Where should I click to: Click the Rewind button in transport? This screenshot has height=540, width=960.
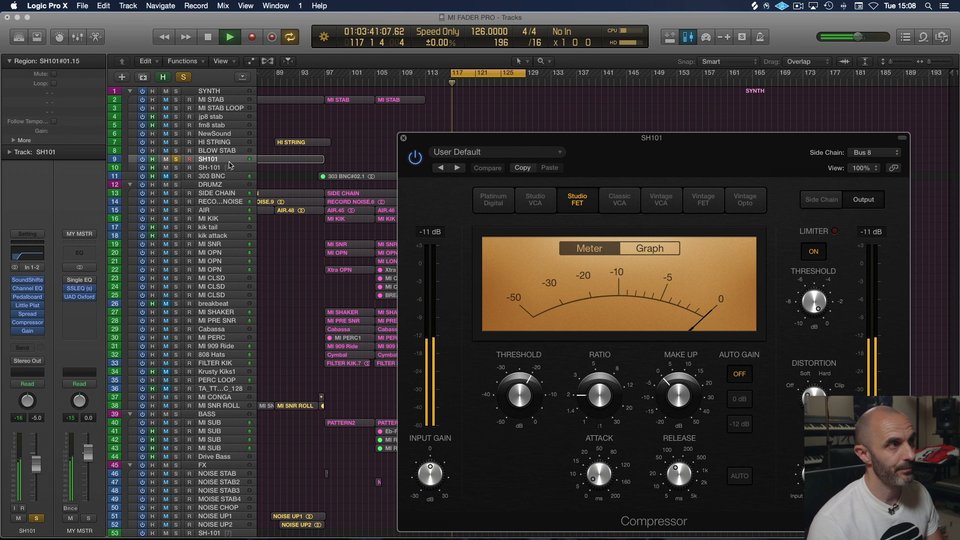coord(164,37)
